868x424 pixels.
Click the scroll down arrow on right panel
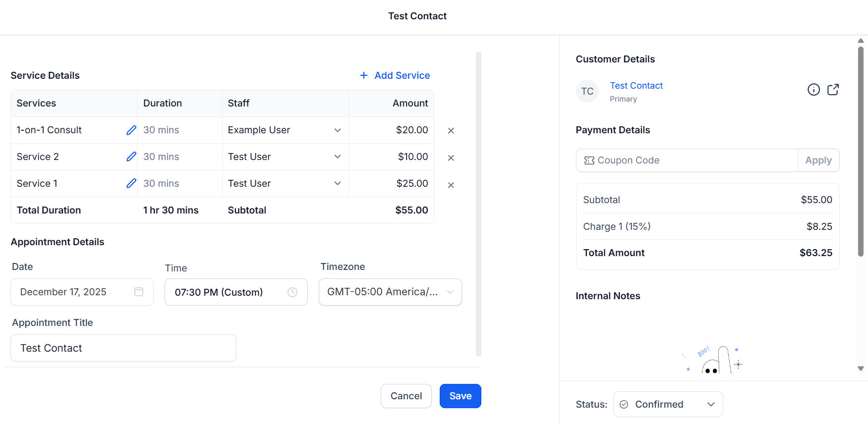click(x=861, y=369)
